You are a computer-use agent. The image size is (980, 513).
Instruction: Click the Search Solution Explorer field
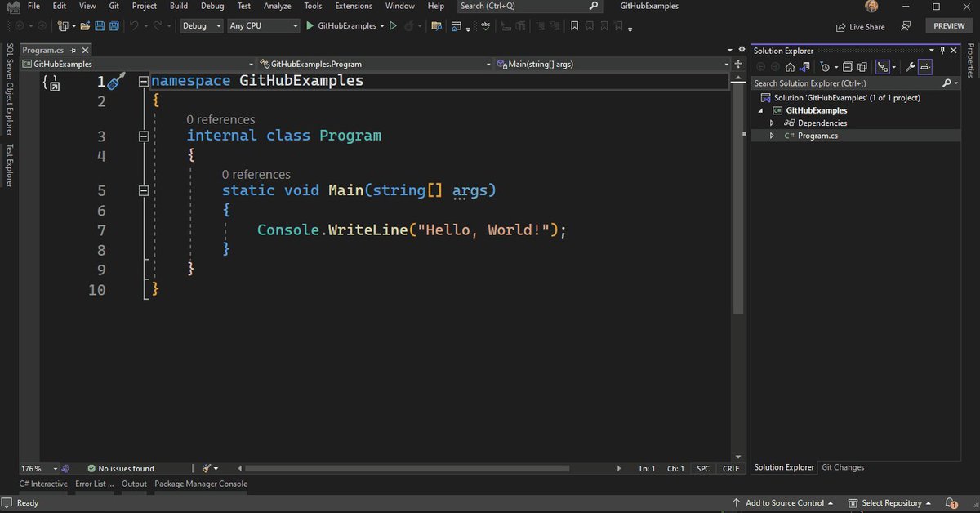(856, 83)
